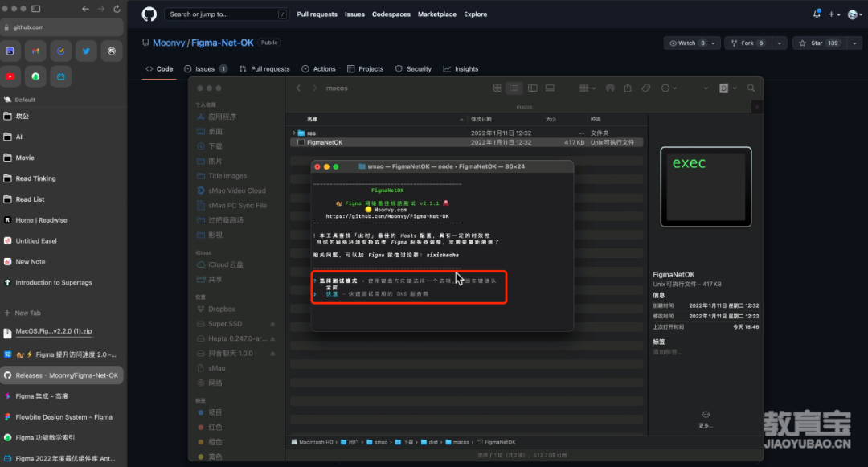Open the Read Tinking sidebar folder

pyautogui.click(x=35, y=178)
